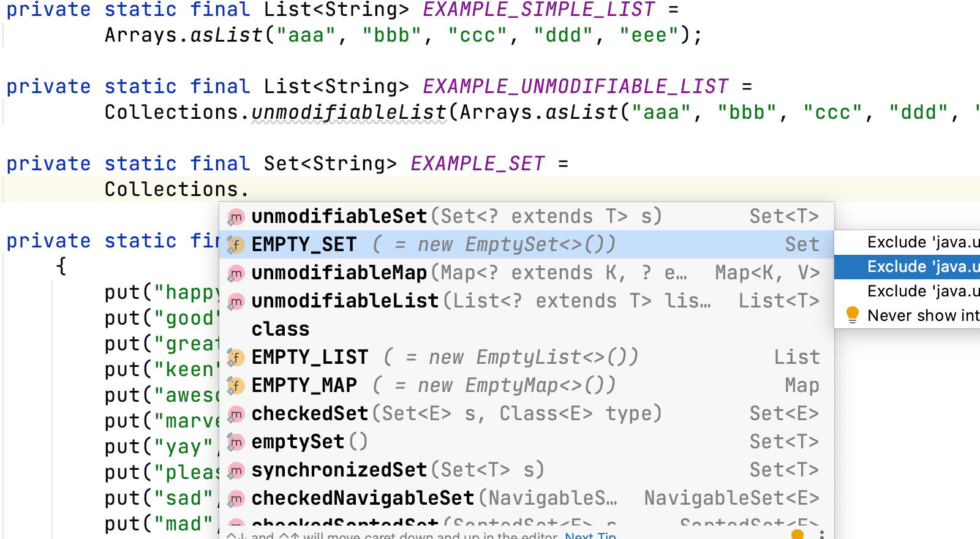Open the Next Tip link
The height and width of the screenshot is (539, 980).
[590, 535]
